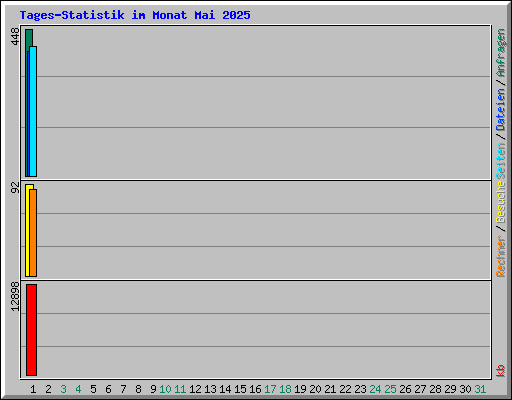This screenshot has width=512, height=400.
Task: Click the 12898 y-axis value
Action: (x=15, y=297)
